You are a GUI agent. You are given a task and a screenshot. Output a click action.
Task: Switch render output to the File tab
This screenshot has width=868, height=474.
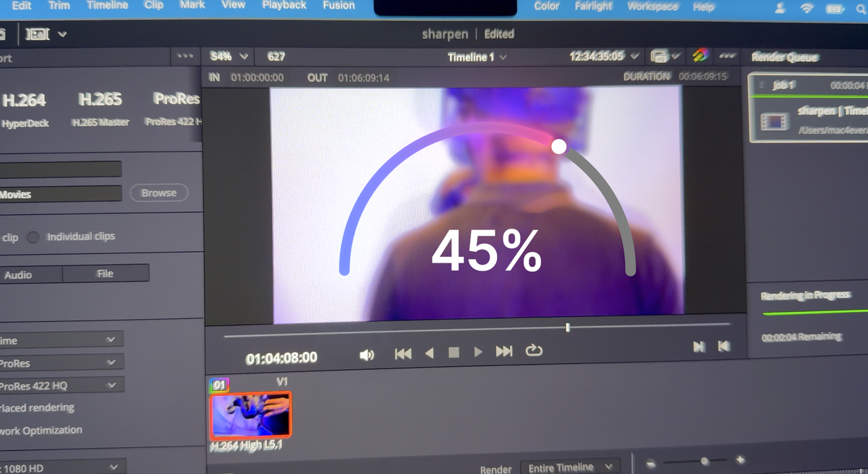click(106, 274)
